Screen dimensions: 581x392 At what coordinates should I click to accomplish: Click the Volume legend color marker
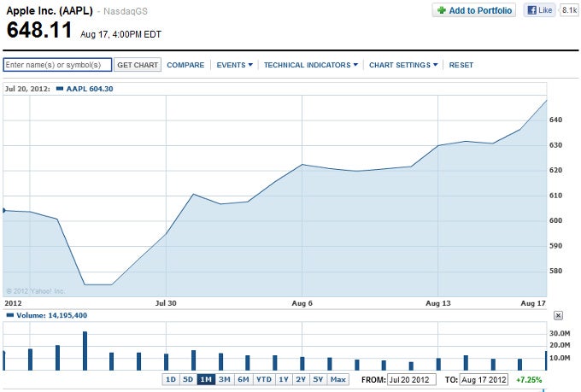[x=10, y=315]
